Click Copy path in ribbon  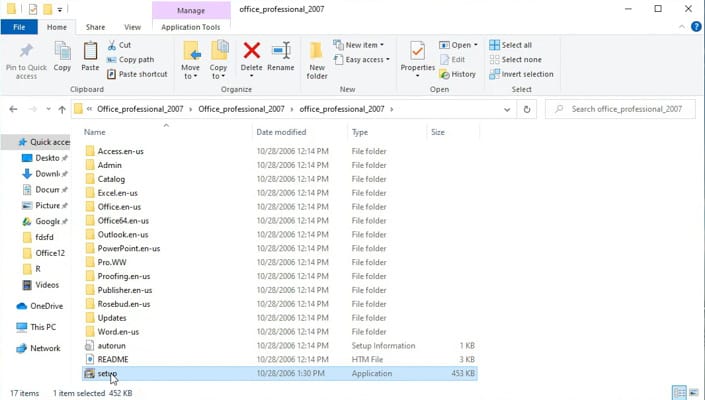point(130,59)
